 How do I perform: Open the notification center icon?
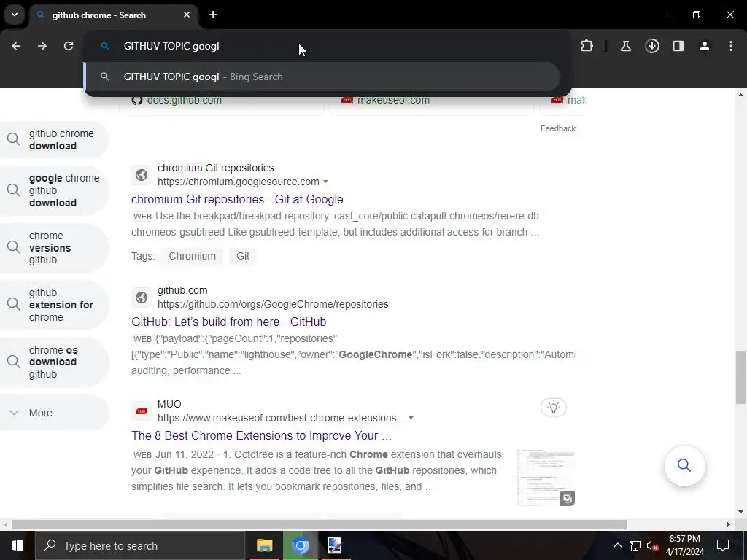click(x=723, y=545)
